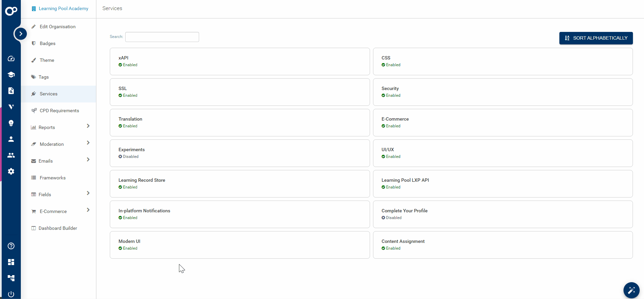This screenshot has height=299, width=644.
Task: Open the users group icon in sidebar
Action: [x=11, y=155]
